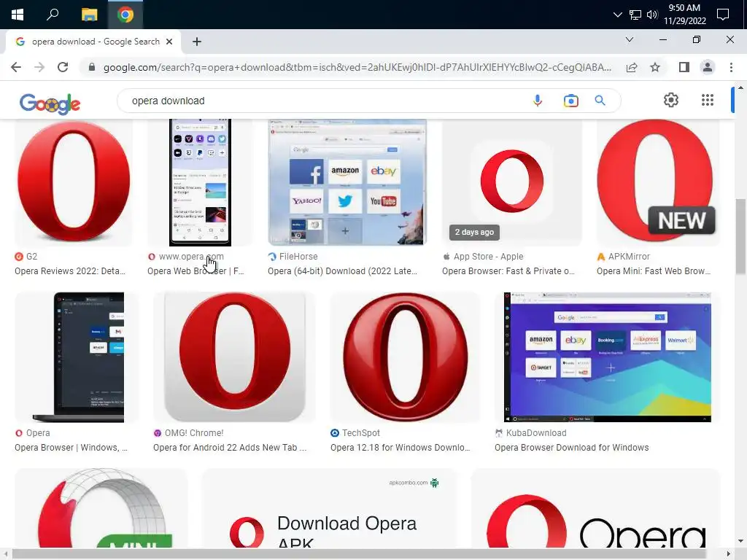Click the Windows Start button
Viewport: 747px width, 560px height.
pyautogui.click(x=18, y=15)
